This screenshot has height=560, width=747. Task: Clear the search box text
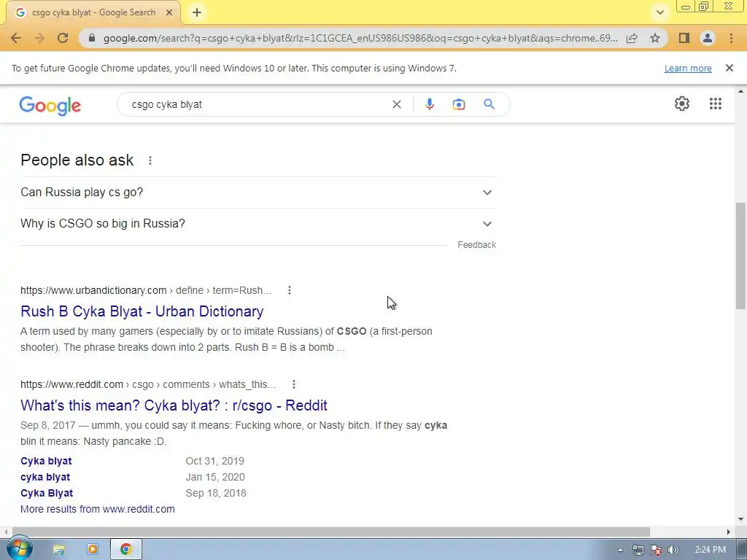(396, 104)
